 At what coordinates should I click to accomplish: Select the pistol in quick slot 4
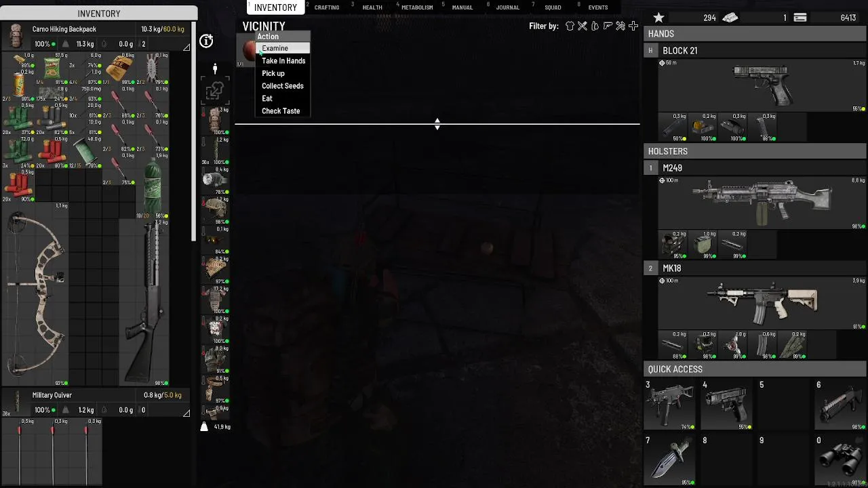[x=726, y=404]
